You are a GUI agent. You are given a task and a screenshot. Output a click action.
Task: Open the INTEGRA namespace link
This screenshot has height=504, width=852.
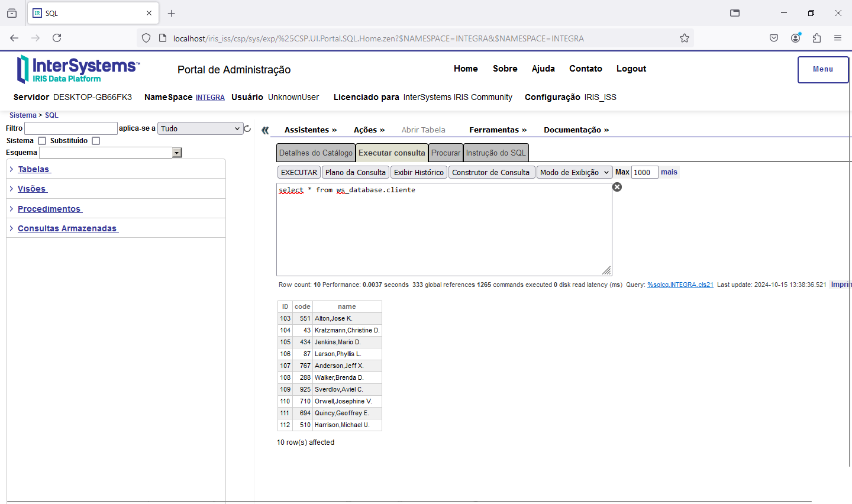click(210, 98)
